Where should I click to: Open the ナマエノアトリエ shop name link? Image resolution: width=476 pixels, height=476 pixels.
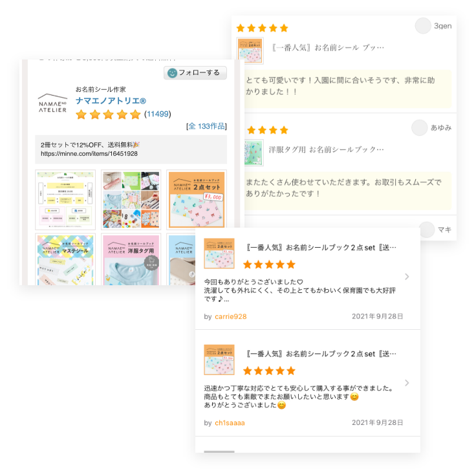tap(111, 101)
